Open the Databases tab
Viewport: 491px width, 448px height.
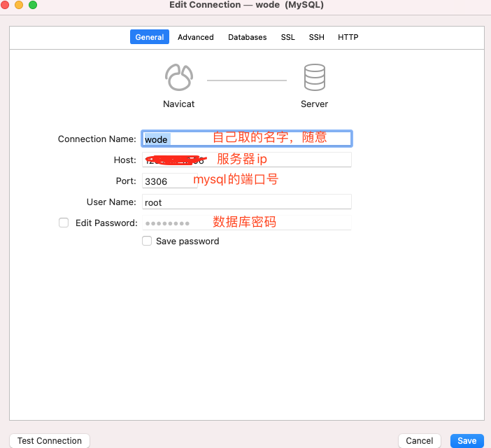[x=248, y=37]
